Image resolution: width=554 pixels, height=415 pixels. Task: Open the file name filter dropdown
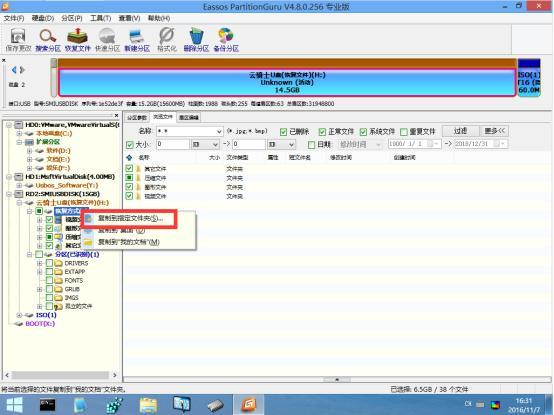tap(219, 131)
